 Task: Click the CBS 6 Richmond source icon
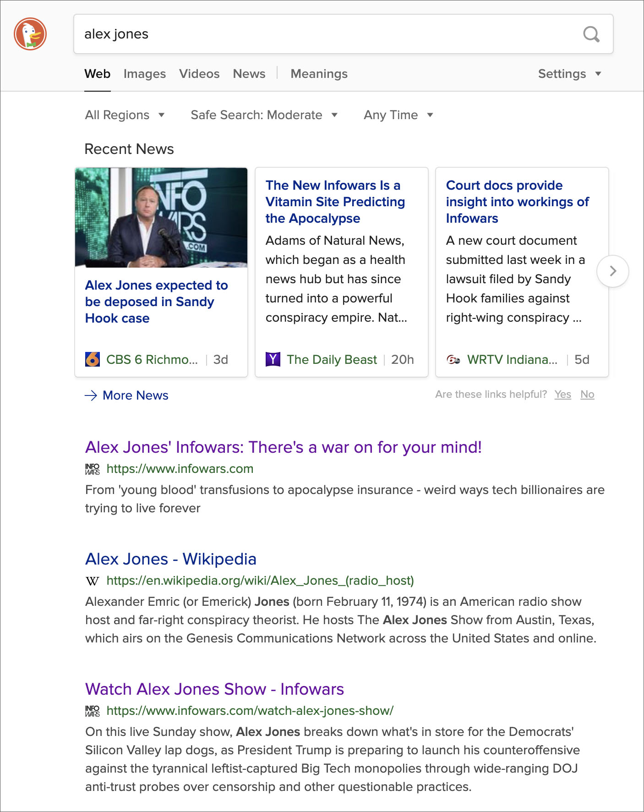93,359
